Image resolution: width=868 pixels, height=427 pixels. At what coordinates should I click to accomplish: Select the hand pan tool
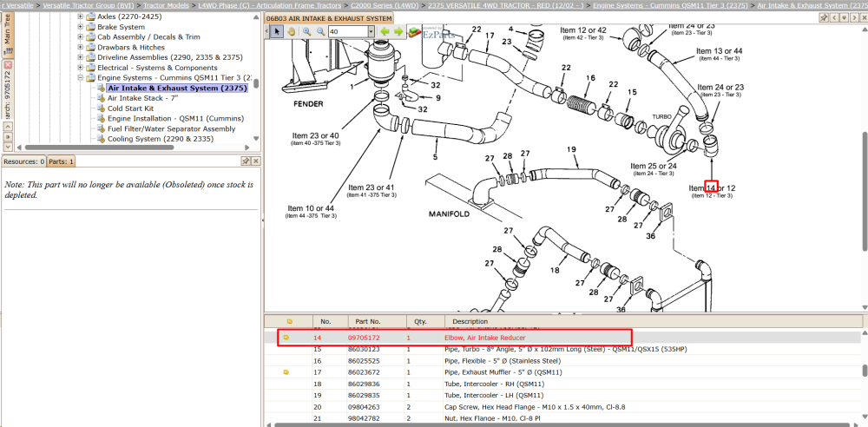point(290,31)
